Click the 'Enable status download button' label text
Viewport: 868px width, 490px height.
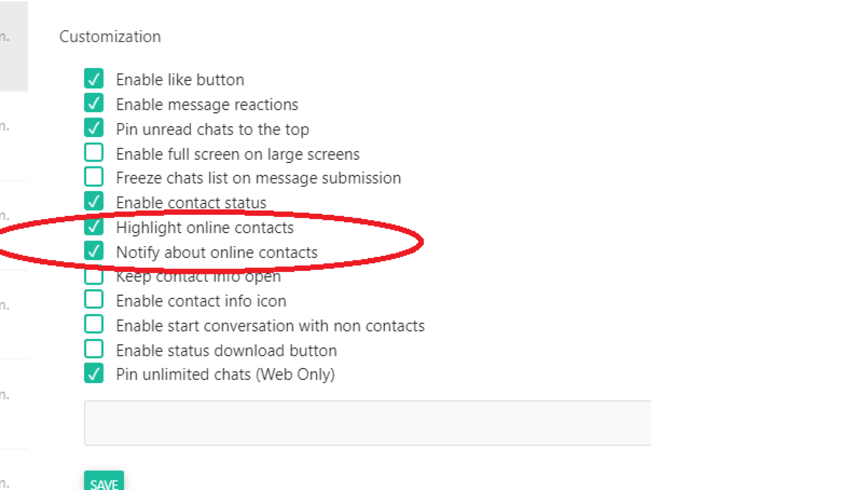[226, 350]
